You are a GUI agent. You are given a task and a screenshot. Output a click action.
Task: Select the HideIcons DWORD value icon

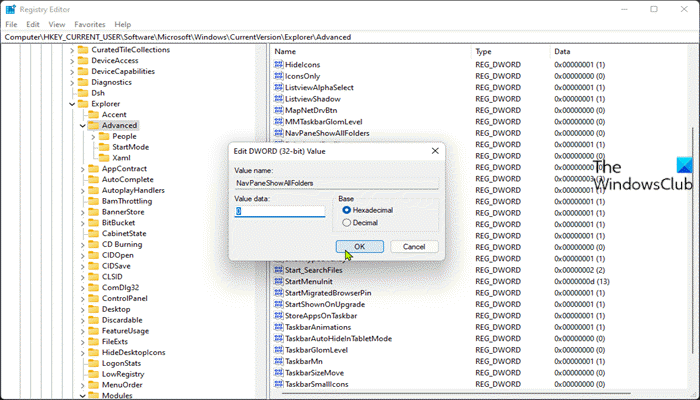coord(279,65)
